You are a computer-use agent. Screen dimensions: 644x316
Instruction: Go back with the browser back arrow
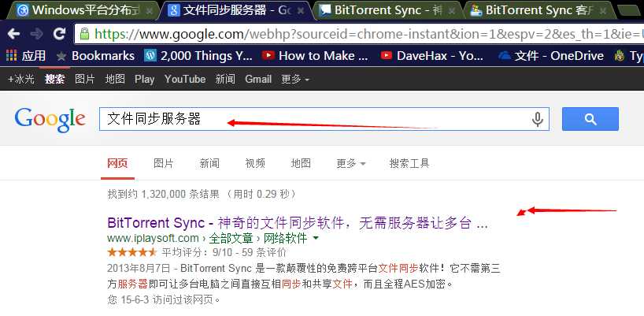pyautogui.click(x=13, y=34)
